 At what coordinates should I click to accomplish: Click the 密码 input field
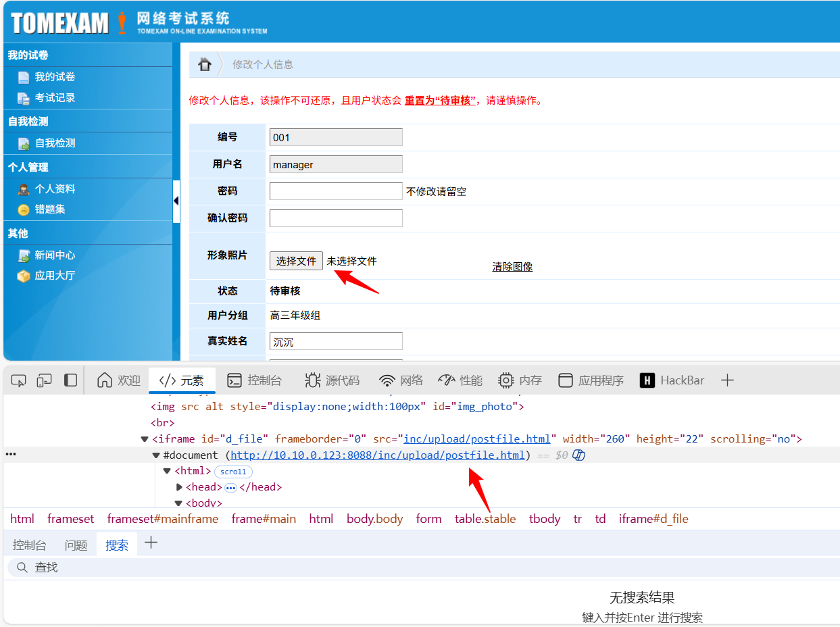(336, 191)
